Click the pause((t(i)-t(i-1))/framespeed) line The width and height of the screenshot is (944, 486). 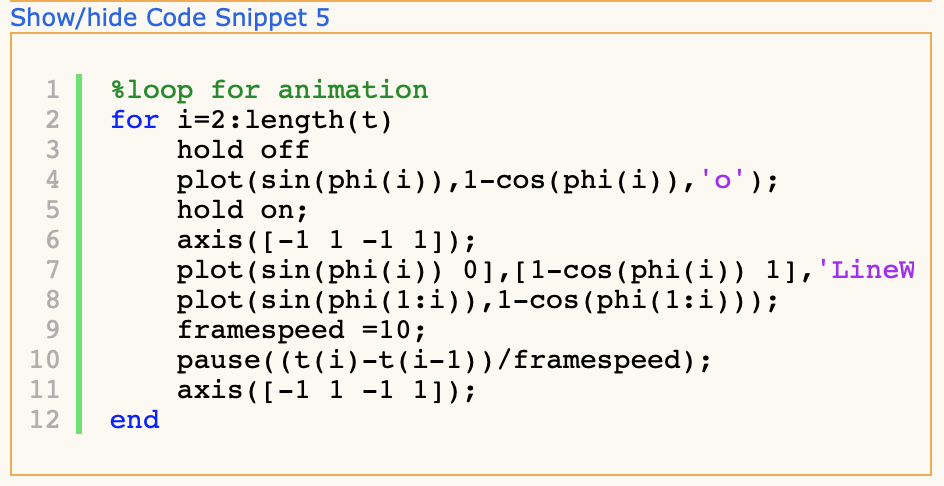pyautogui.click(x=444, y=360)
